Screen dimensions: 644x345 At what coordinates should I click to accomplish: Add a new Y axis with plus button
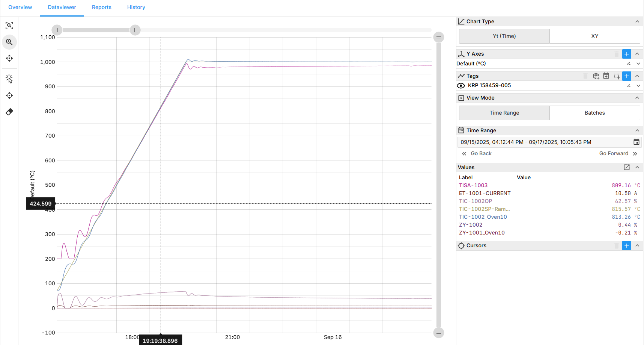[626, 54]
